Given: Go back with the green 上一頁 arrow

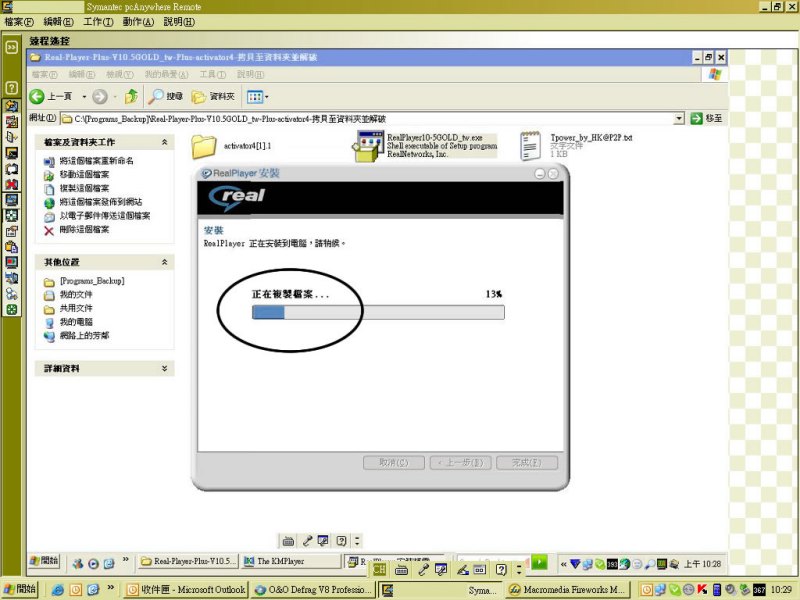Looking at the screenshot, I should (37, 96).
